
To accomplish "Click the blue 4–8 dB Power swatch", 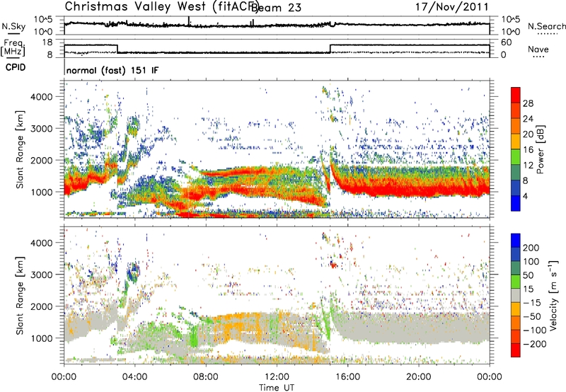I will [516, 188].
